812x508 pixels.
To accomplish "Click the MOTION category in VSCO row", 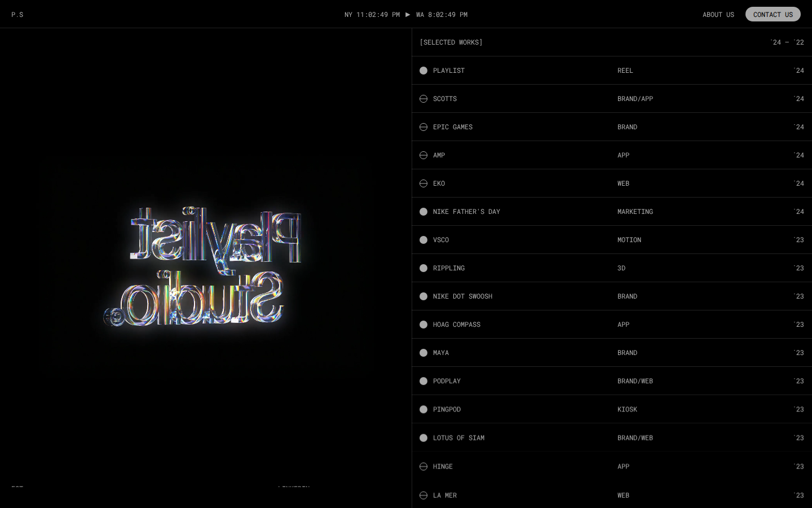I will click(x=629, y=240).
